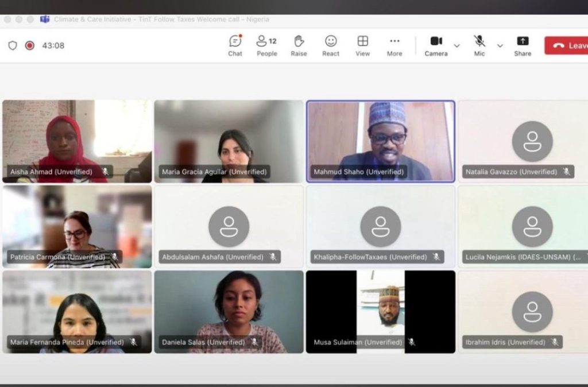Expand the Camera options dropdown arrow
588x387 pixels.
457,45
